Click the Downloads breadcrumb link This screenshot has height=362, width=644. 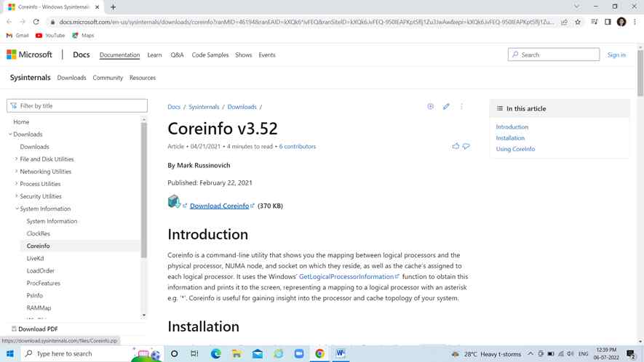coord(242,107)
